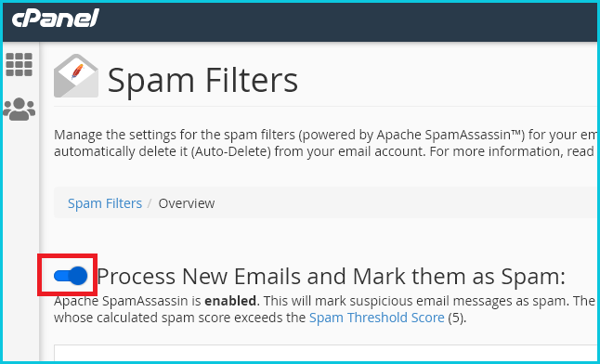Go to Spam Filters breadcrumb link
The height and width of the screenshot is (364, 600).
pos(105,203)
